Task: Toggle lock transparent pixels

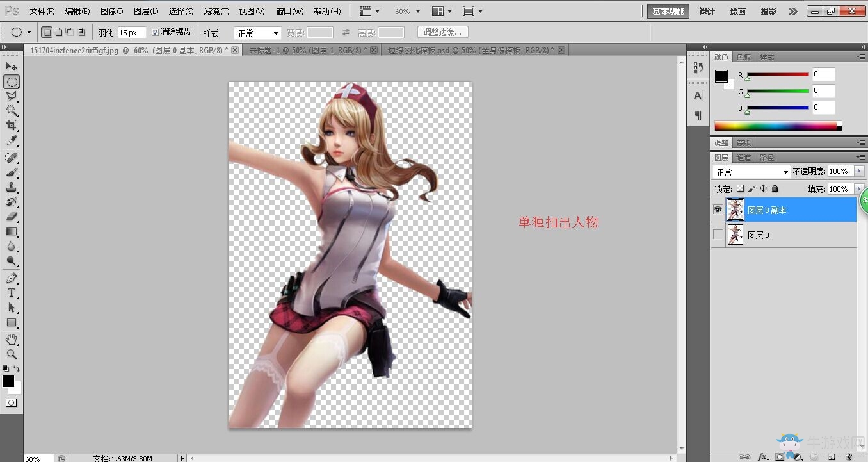Action: pos(741,189)
